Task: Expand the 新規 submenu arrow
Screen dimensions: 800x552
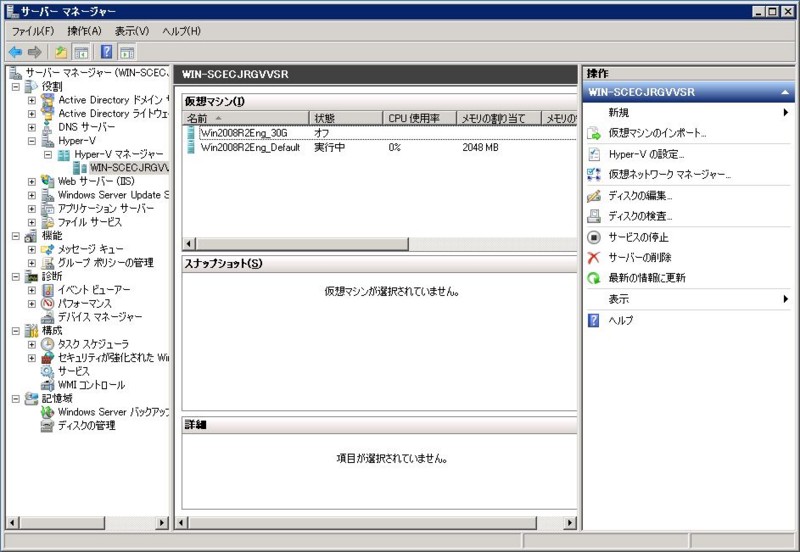Action: pyautogui.click(x=786, y=113)
